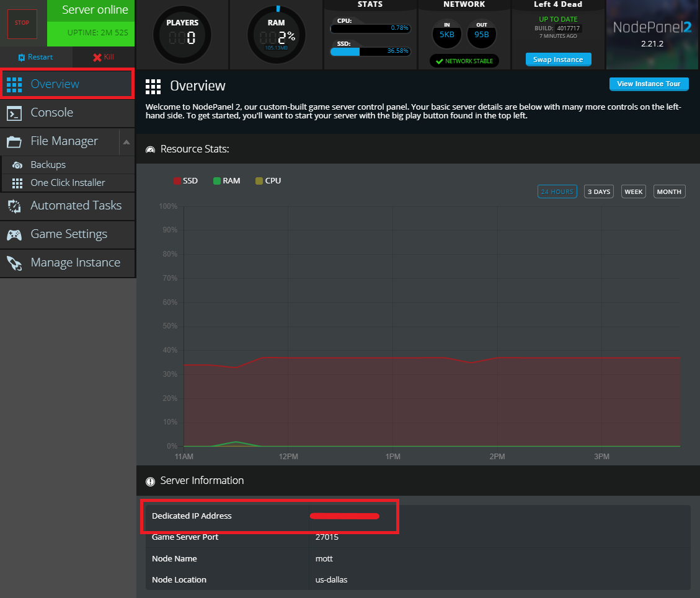Open the One Click Installer grid icon
Image resolution: width=700 pixels, height=598 pixels.
(19, 182)
